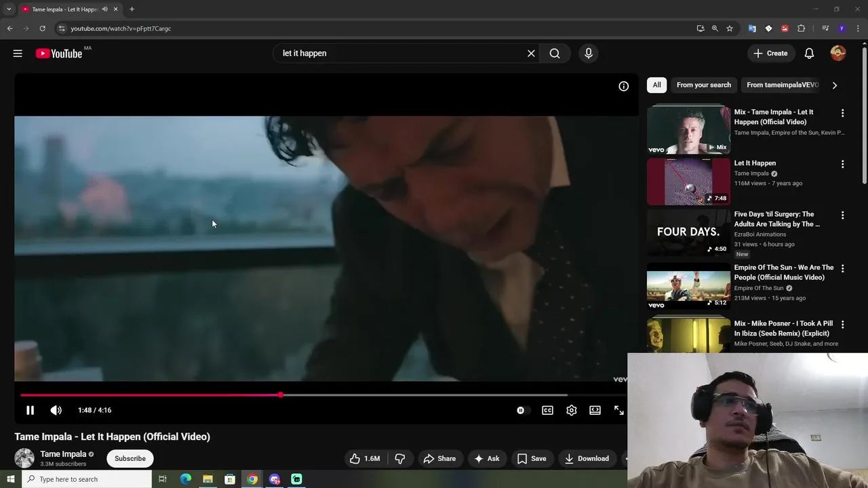Viewport: 868px width, 488px height.
Task: Clear the search box text
Action: [x=531, y=54]
